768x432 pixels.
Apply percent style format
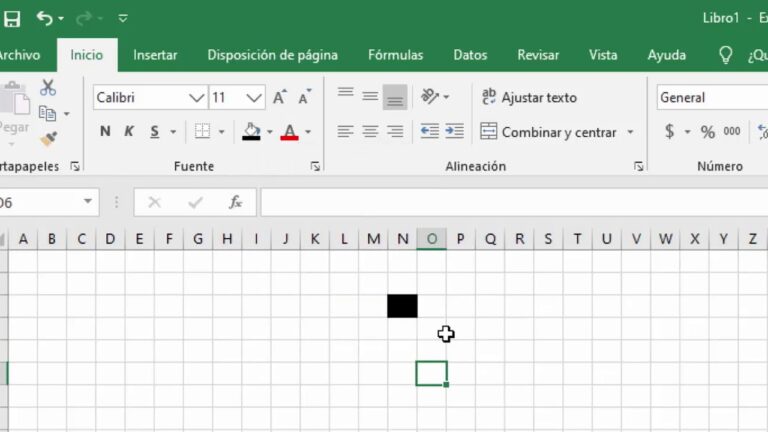tap(707, 132)
